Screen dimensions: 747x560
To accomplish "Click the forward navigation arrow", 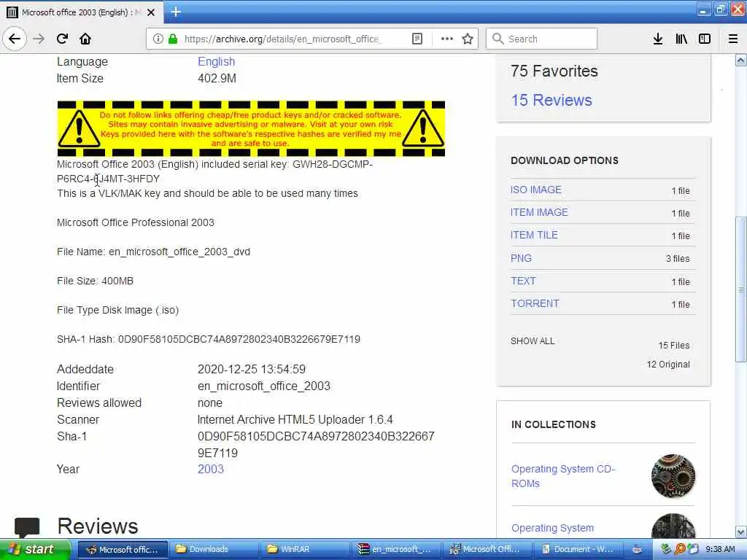I will click(39, 39).
